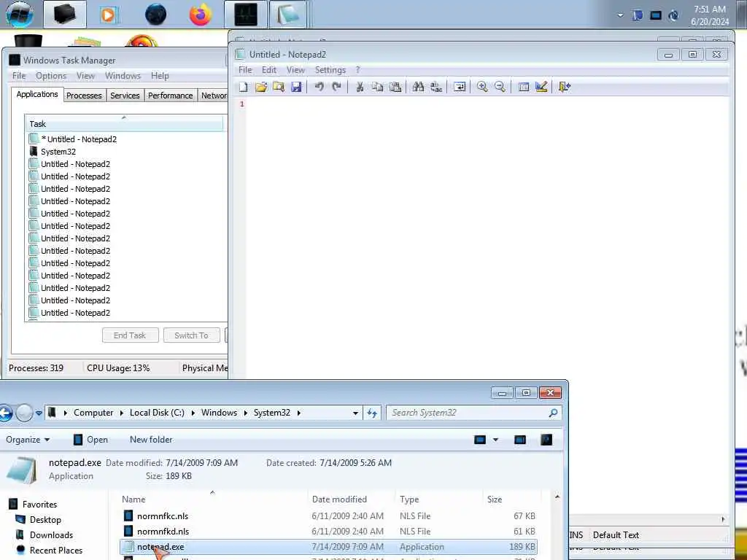Click the Replace icon in Notepad2 toolbar
This screenshot has height=560, width=747.
coord(436,87)
